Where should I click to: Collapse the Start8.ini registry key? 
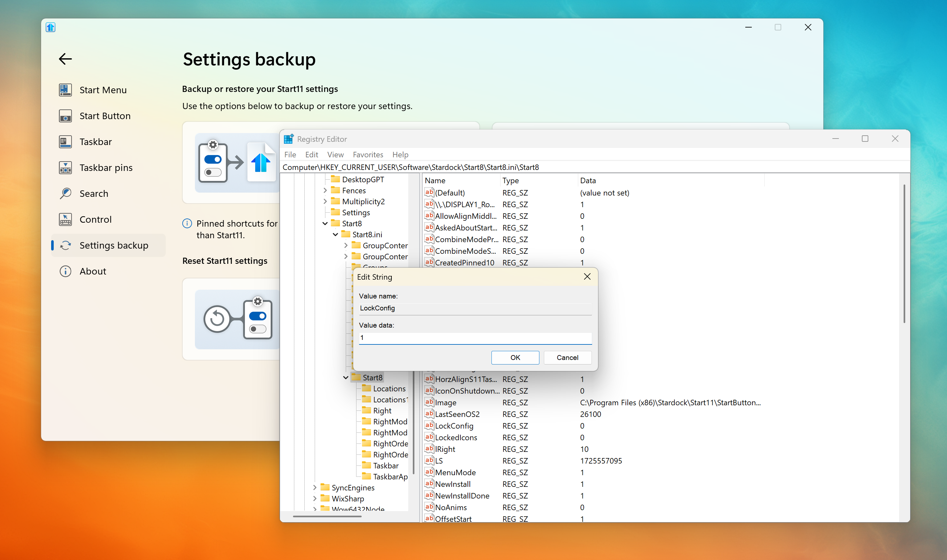[335, 234]
